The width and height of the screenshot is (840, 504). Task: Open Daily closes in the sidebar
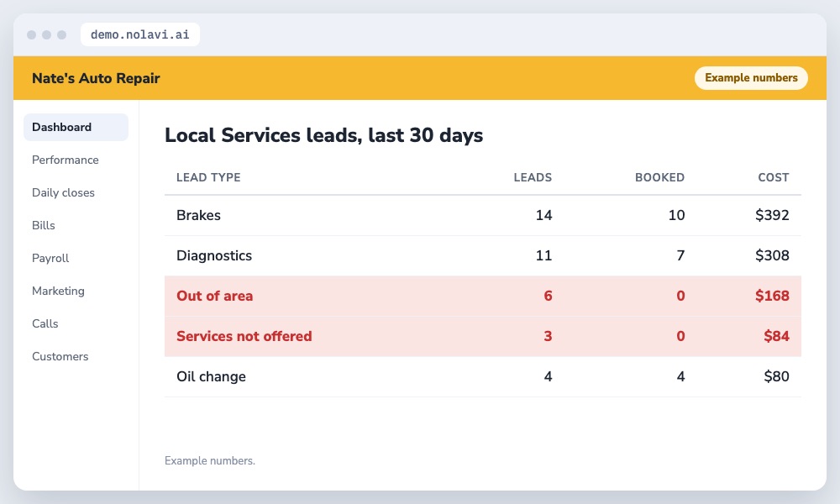[63, 192]
